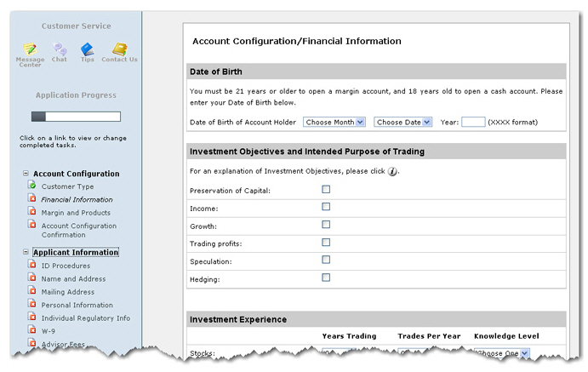Click the red status icon beside Financial Information
This screenshot has width=588, height=372.
tap(32, 198)
